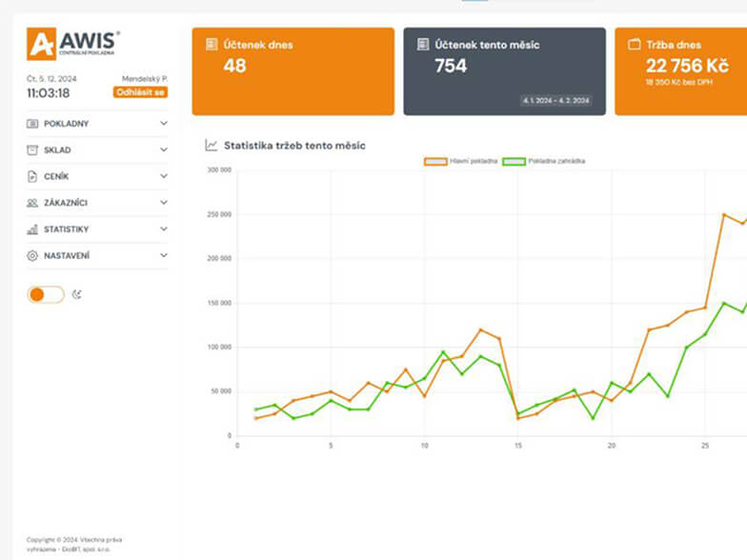Expand the Pokladny menu chevron
Image resolution: width=747 pixels, height=560 pixels.
(x=163, y=124)
